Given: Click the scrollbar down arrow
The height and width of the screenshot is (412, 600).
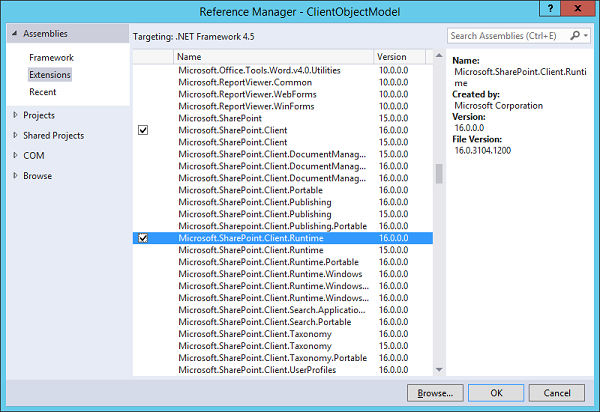Looking at the screenshot, I should pyautogui.click(x=439, y=370).
